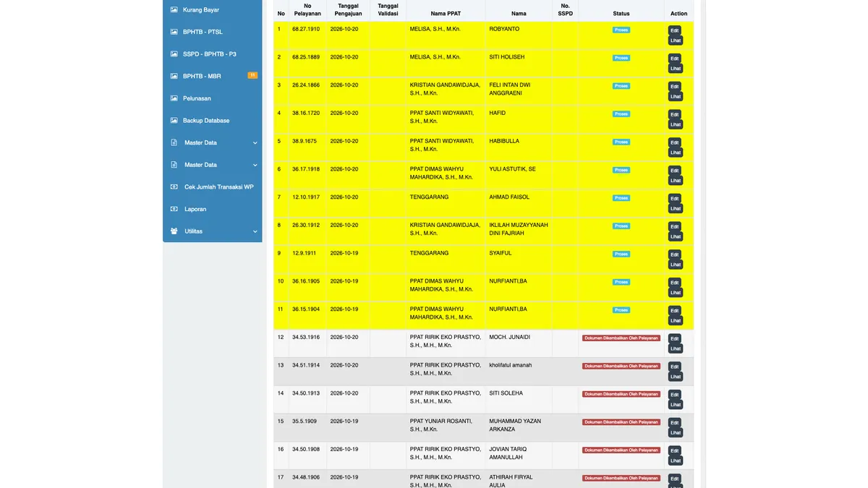This screenshot has height=488, width=868.
Task: Select service number 38.9.1675
Action: pyautogui.click(x=305, y=141)
